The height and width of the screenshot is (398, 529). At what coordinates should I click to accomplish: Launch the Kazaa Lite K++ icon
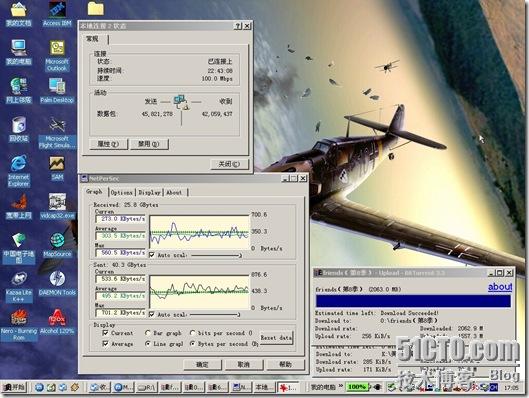(x=19, y=287)
